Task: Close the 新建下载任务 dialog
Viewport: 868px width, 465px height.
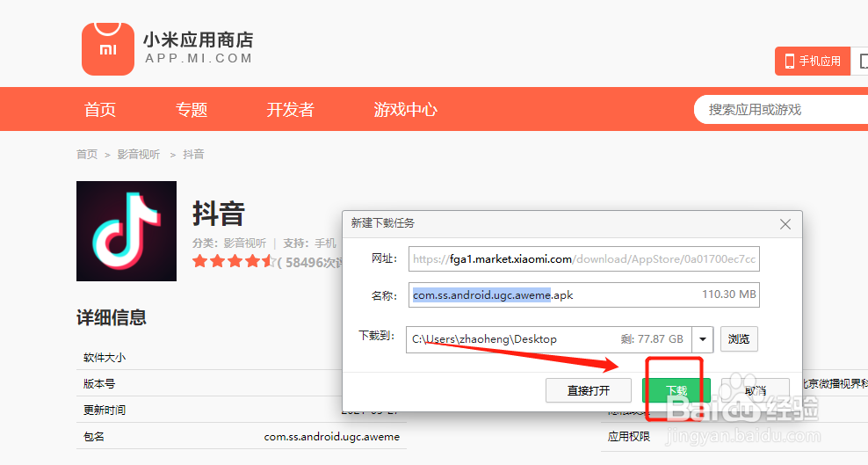Action: 785,224
